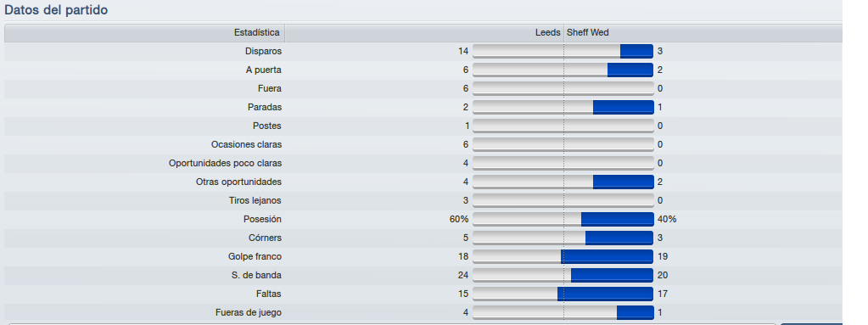Click the Disparos comparison bar
This screenshot has width=868, height=325.
(563, 52)
